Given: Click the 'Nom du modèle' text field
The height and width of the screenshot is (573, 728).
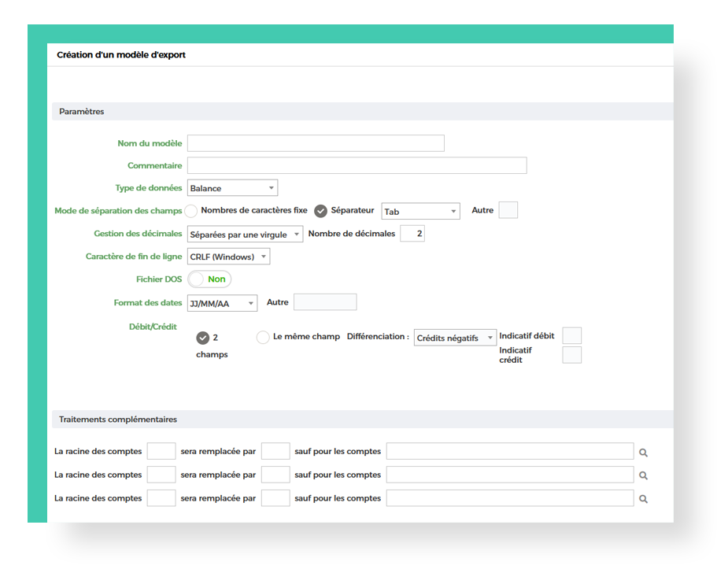Looking at the screenshot, I should (x=316, y=143).
